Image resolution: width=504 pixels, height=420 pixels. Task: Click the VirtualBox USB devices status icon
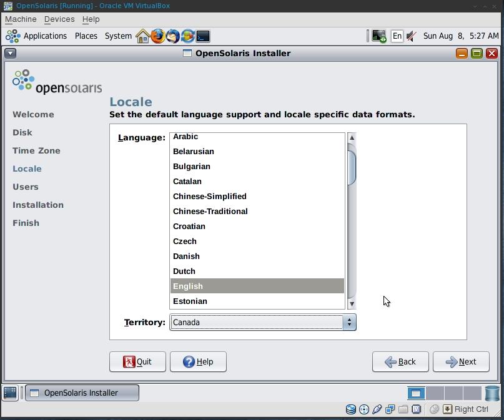pos(377,409)
